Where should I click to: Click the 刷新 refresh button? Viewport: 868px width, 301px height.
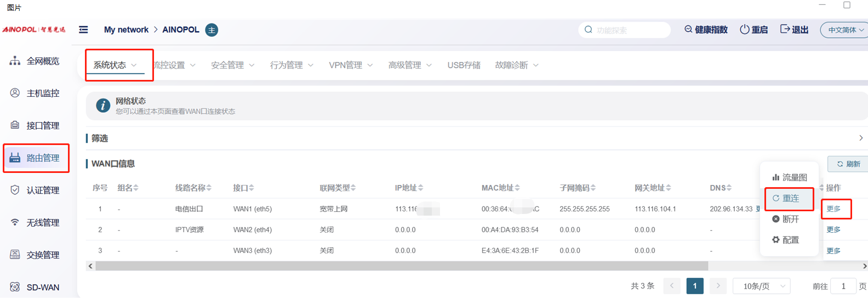(x=848, y=164)
